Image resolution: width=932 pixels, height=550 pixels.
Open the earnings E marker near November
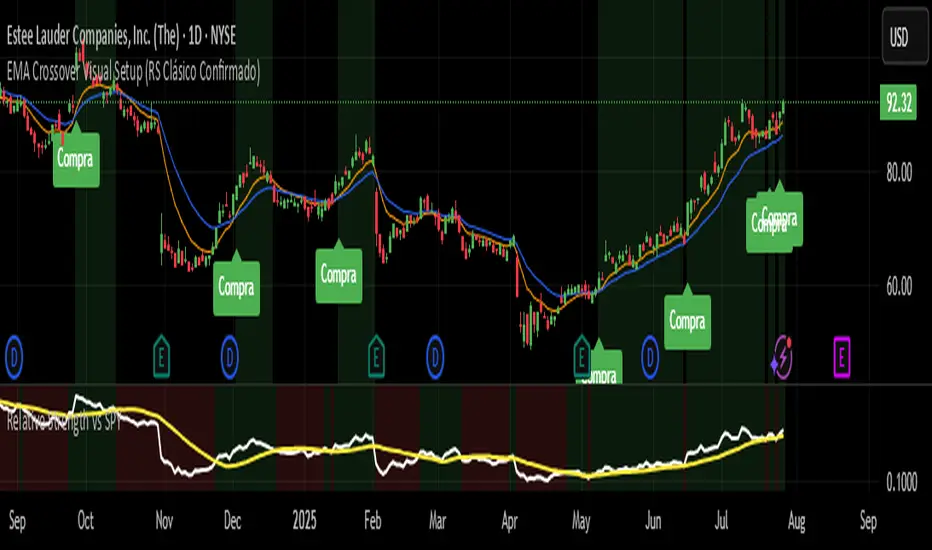tap(161, 357)
